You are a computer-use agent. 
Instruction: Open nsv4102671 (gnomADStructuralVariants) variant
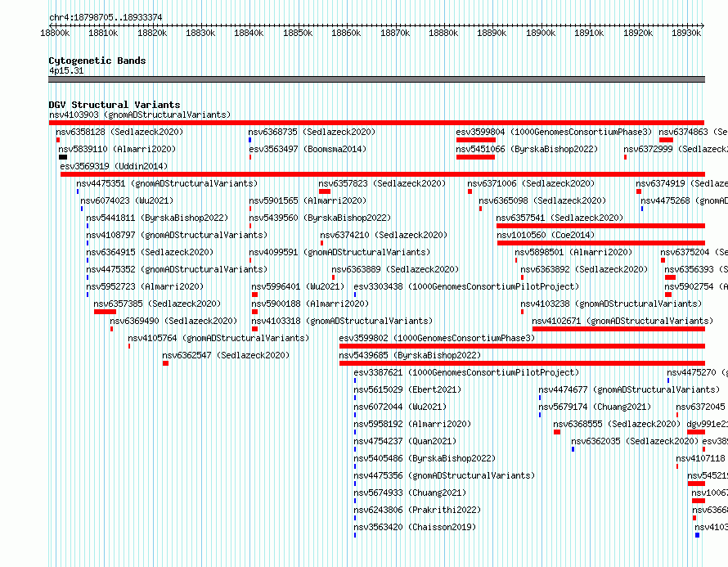coord(623,321)
